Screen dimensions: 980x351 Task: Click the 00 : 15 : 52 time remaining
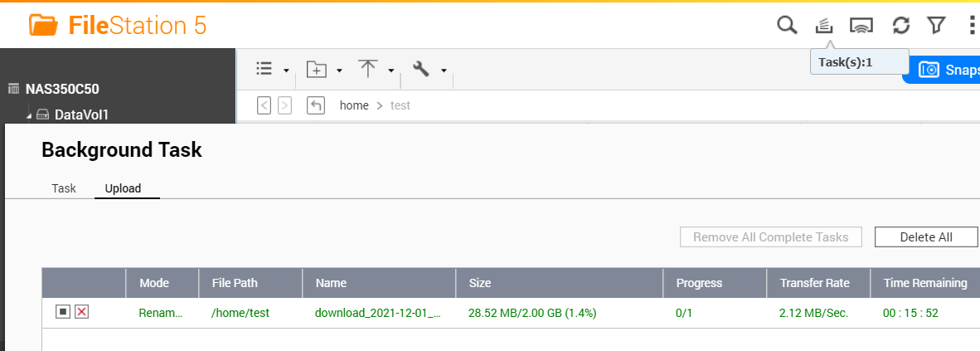[x=910, y=313]
